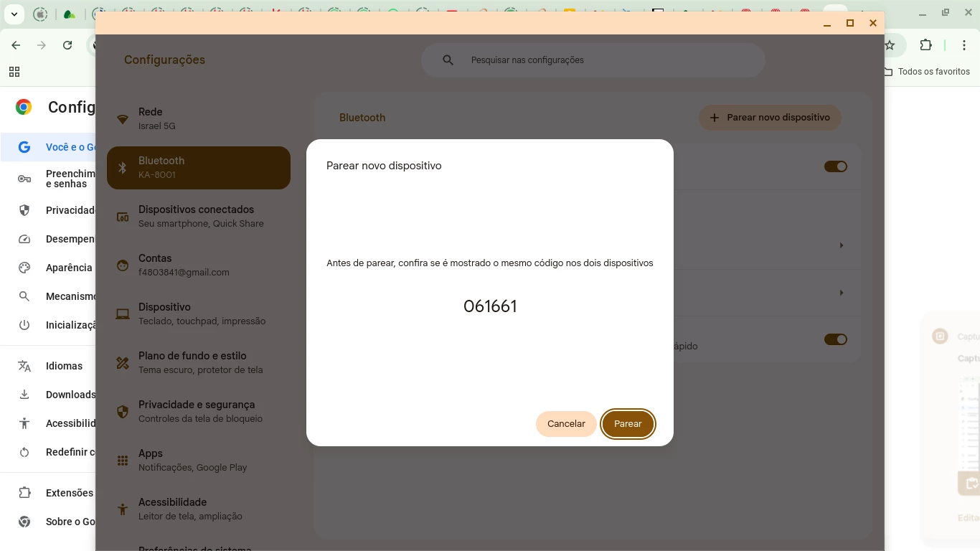Viewport: 980px width, 551px height.
Task: Open Chrome apps grid shortcut in bookmarks bar
Action: tap(14, 72)
